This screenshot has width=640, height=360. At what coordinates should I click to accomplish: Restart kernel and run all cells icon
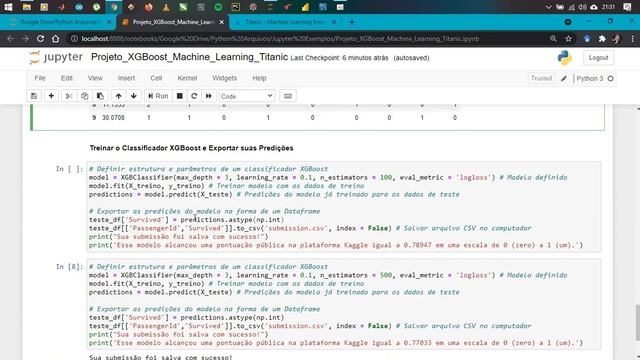(209, 96)
